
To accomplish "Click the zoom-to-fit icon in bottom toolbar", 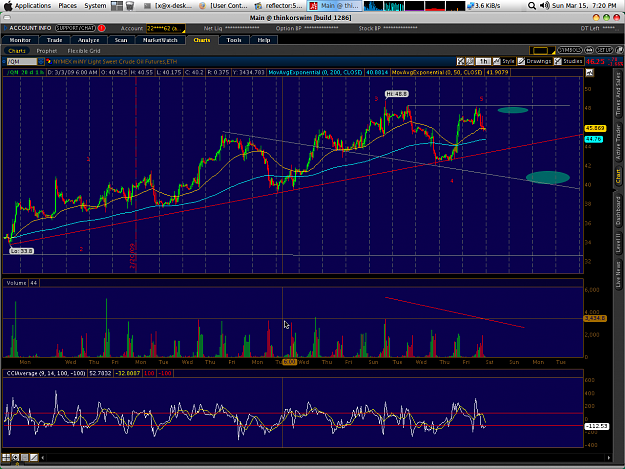I will (x=15, y=457).
